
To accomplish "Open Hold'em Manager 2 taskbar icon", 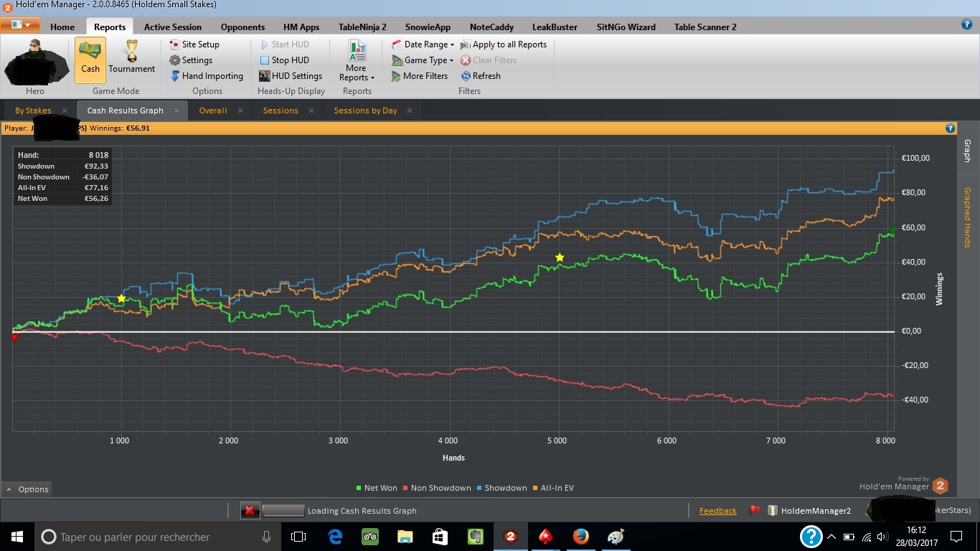I will coord(511,537).
